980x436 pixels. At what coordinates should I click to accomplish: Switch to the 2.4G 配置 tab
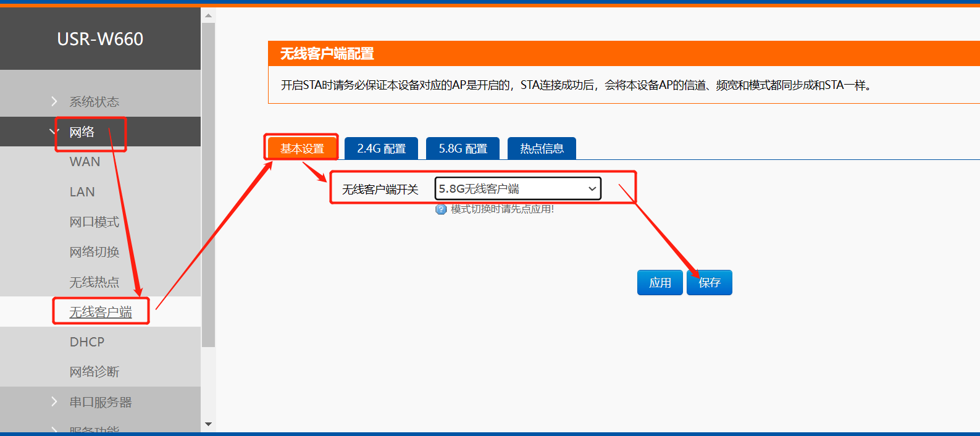tap(381, 149)
